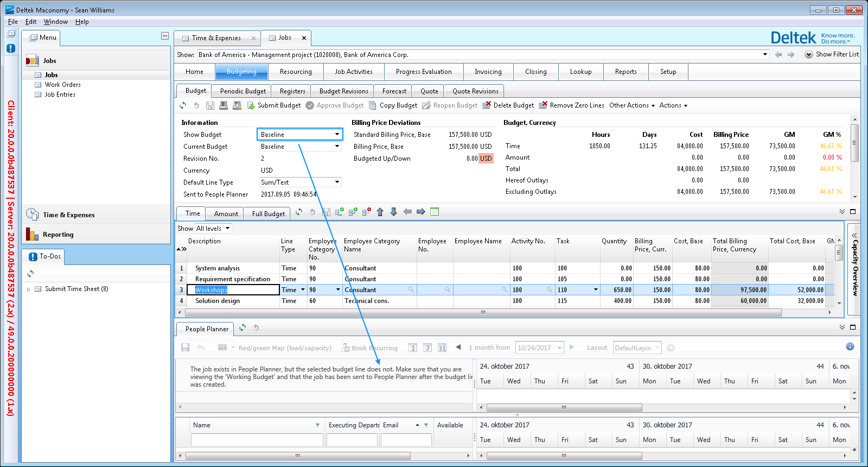
Task: Click the Copy Budget button
Action: 393,105
